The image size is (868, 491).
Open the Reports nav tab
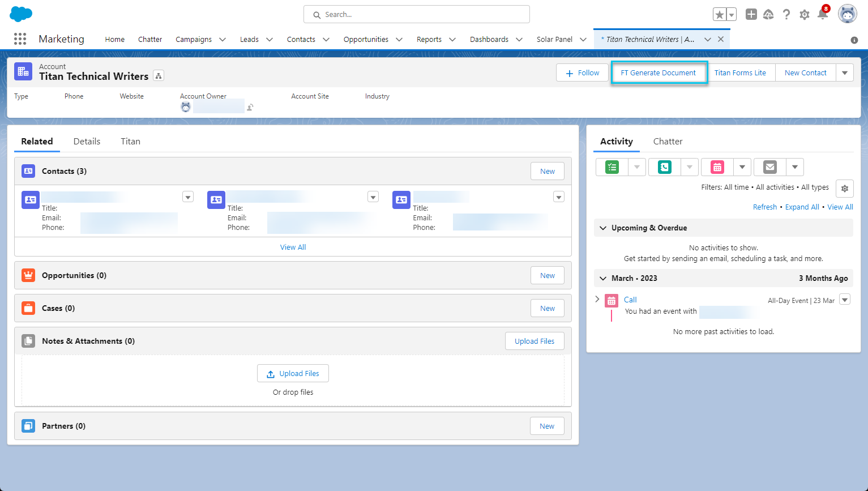(x=429, y=39)
